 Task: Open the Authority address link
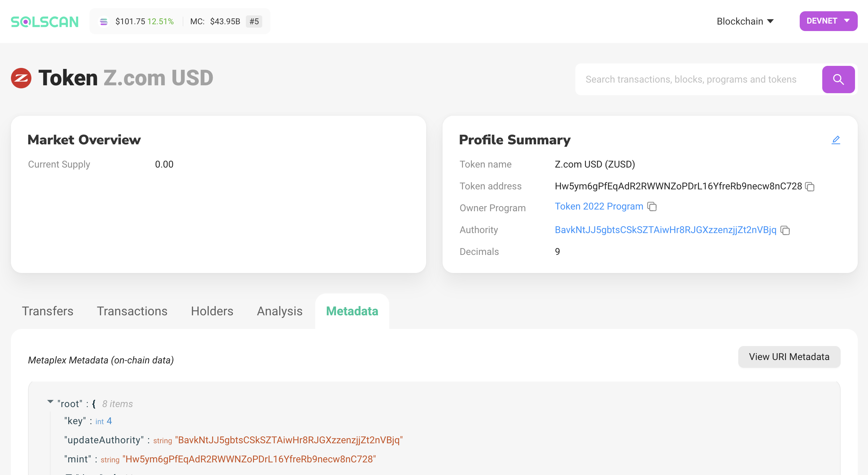coord(666,230)
